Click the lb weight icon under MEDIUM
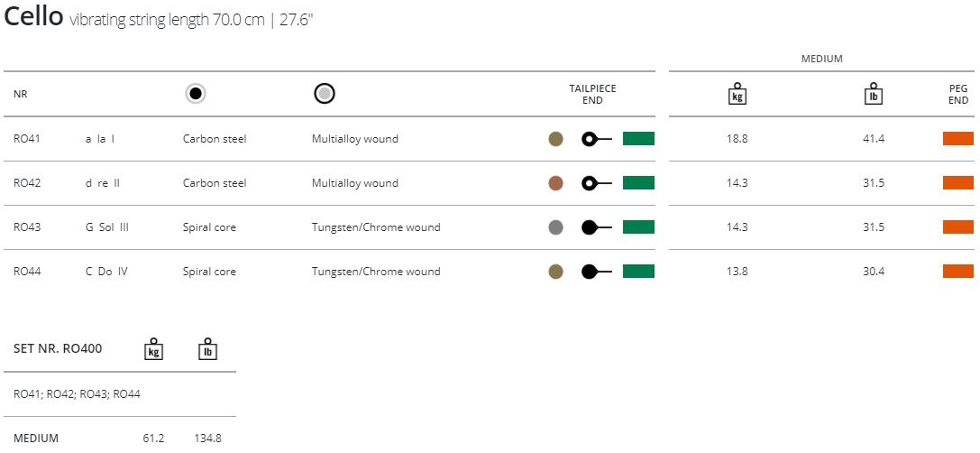The image size is (980, 453). 872,94
